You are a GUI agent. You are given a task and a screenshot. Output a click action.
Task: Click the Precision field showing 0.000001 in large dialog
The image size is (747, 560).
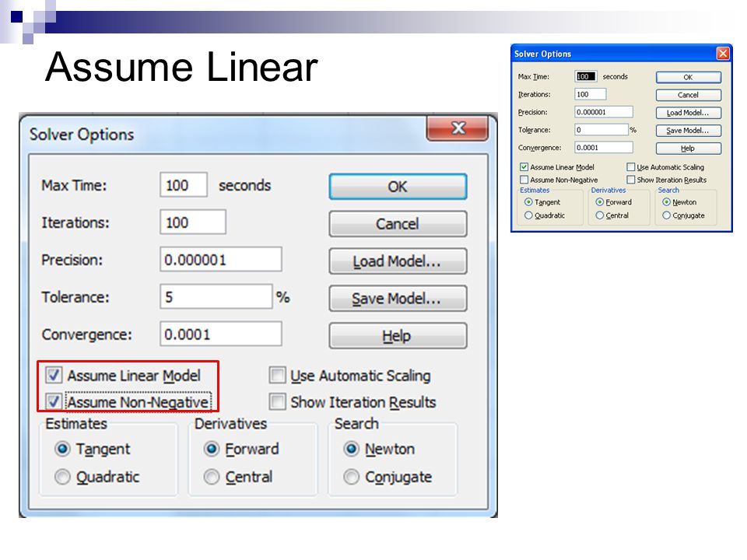[x=220, y=260]
